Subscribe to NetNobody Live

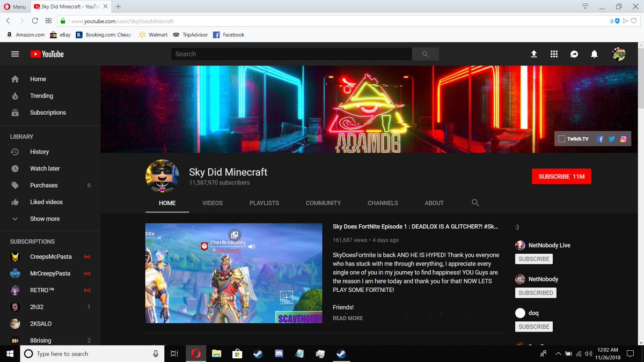(534, 259)
